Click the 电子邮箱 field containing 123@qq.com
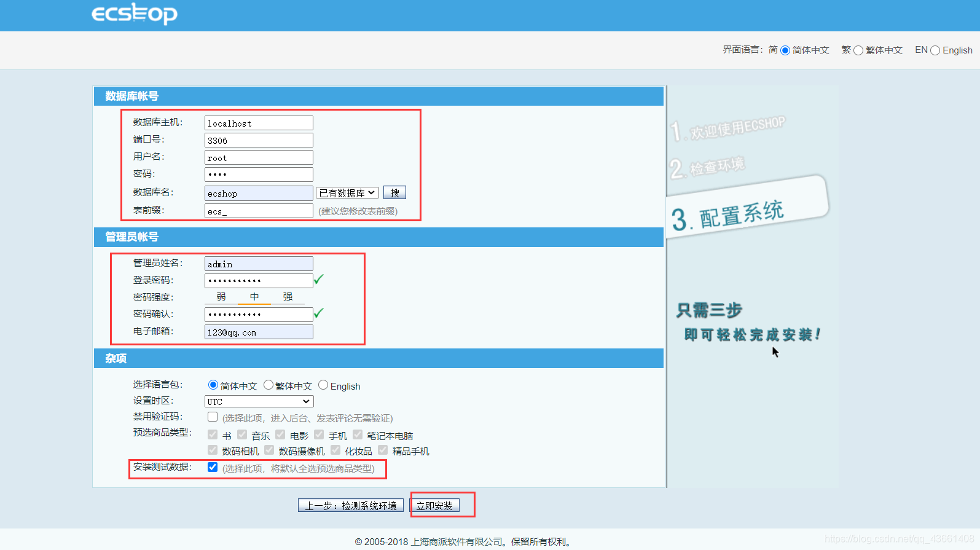Image resolution: width=980 pixels, height=550 pixels. click(259, 332)
